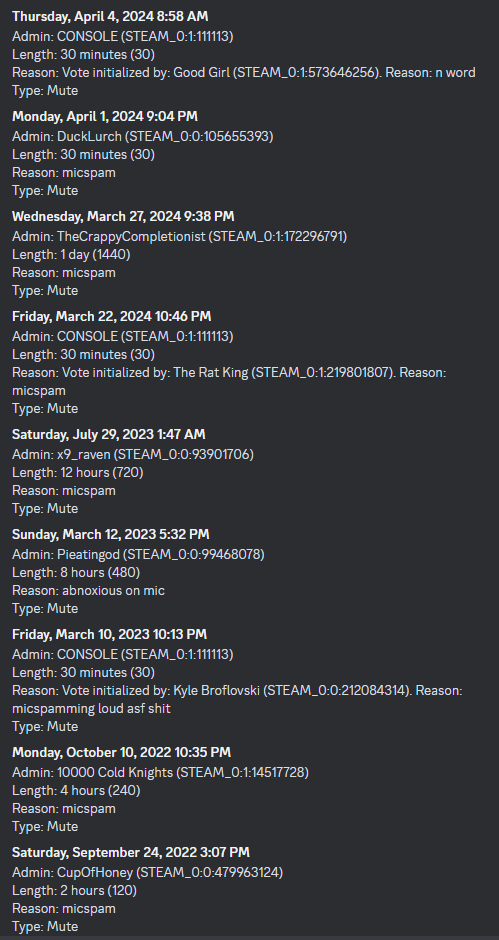Click the TheCrappyCompletionist admin entry

179,236
